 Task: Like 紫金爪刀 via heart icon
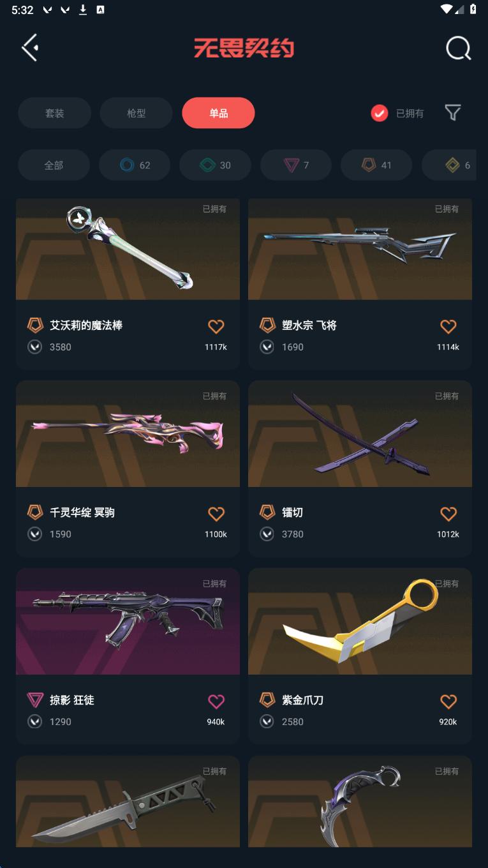pyautogui.click(x=448, y=701)
